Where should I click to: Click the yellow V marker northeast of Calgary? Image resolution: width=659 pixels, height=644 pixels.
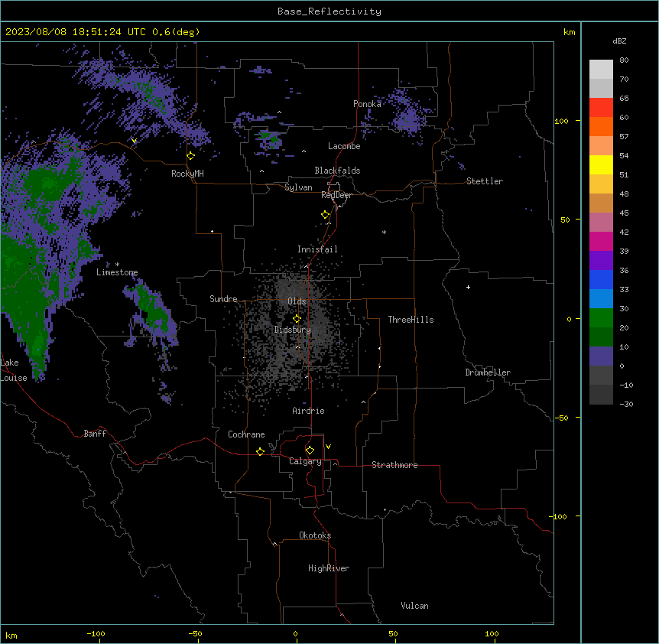tap(328, 447)
